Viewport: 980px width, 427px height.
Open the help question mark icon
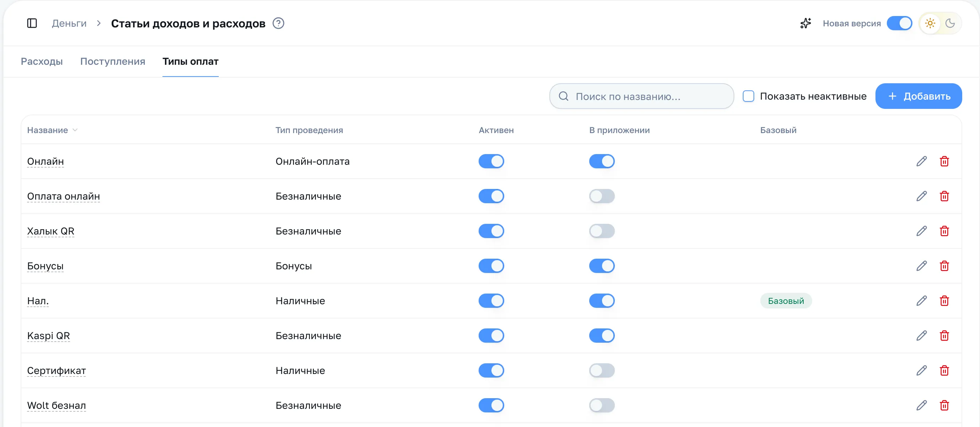point(278,23)
